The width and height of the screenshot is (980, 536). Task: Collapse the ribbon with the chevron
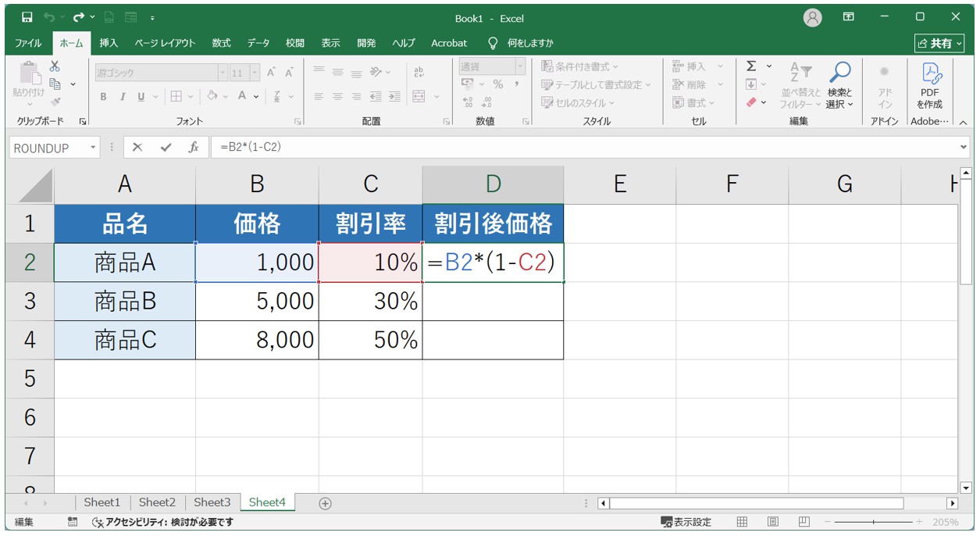(963, 122)
